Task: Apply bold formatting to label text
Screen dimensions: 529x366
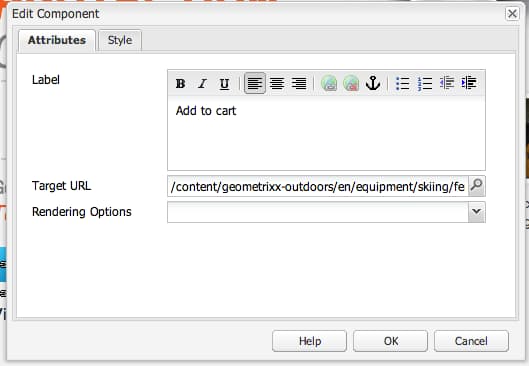Action: pyautogui.click(x=180, y=83)
